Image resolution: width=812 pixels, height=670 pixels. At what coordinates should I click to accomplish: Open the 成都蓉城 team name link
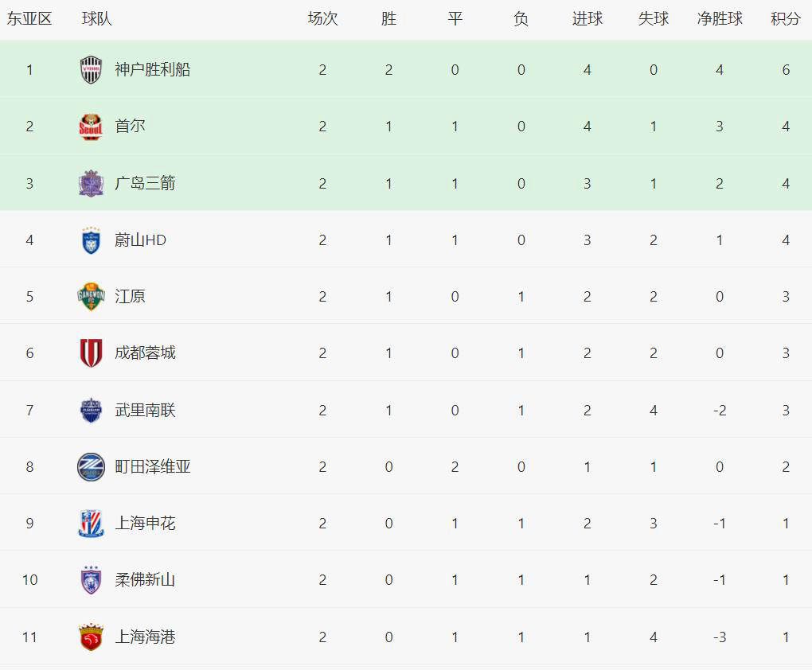pyautogui.click(x=145, y=353)
